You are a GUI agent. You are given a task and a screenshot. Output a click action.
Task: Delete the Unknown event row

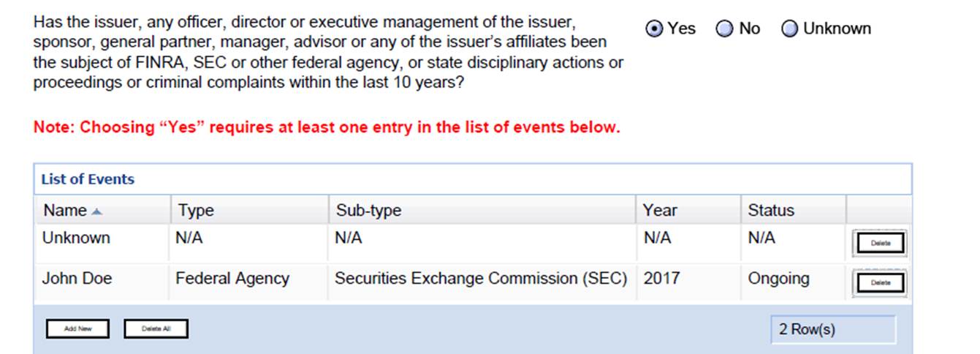click(x=880, y=244)
